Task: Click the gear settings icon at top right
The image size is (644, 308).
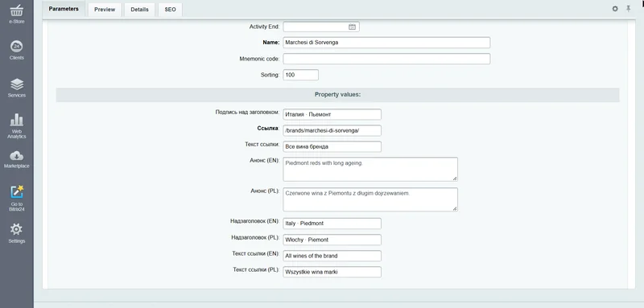Action: (x=615, y=9)
